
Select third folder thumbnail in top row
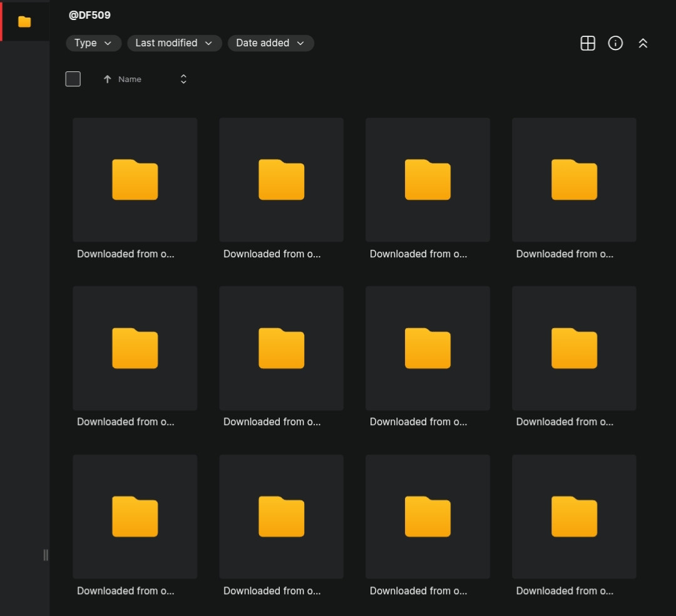[428, 180]
